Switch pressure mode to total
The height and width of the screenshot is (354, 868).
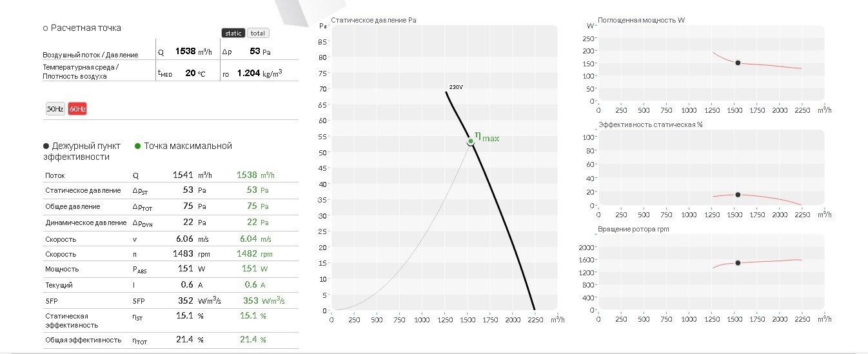[258, 33]
